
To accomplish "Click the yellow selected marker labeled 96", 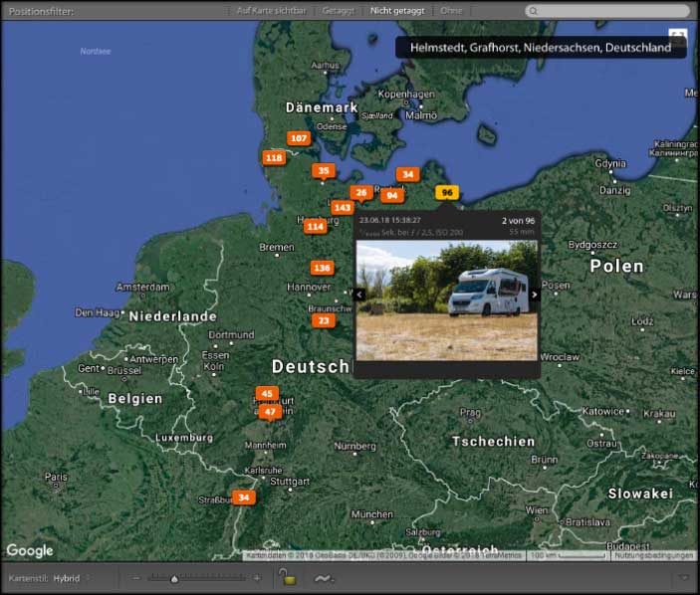I will tap(447, 193).
